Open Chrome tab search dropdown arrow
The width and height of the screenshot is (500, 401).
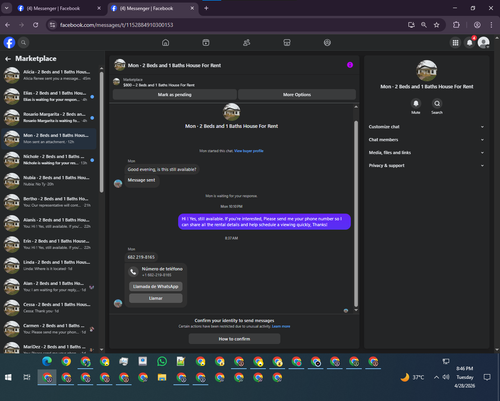(6, 8)
